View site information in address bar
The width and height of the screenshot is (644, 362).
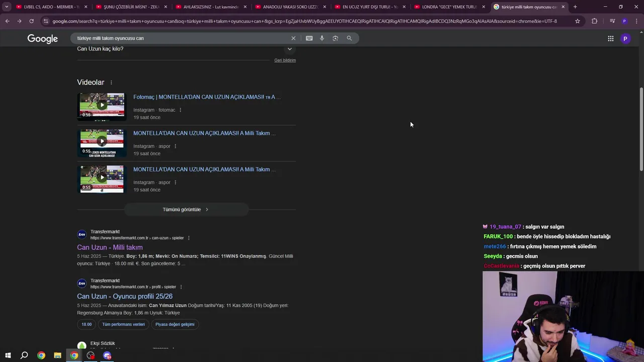(x=46, y=21)
